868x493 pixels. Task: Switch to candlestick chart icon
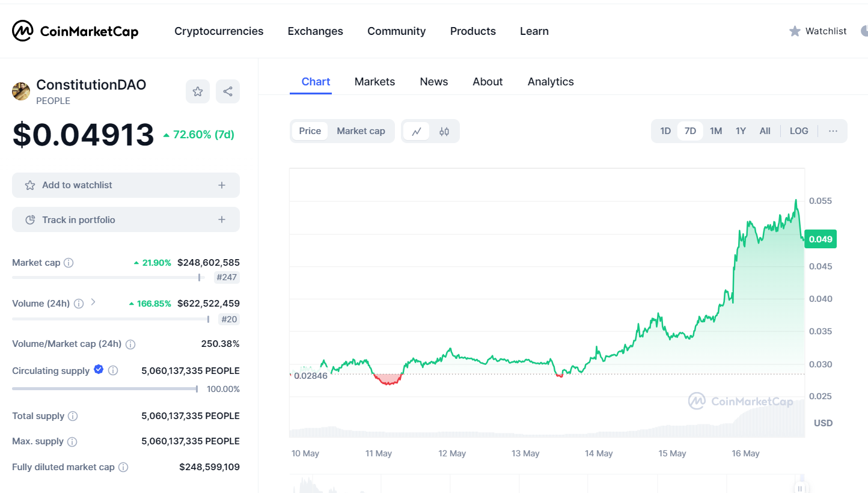point(444,131)
